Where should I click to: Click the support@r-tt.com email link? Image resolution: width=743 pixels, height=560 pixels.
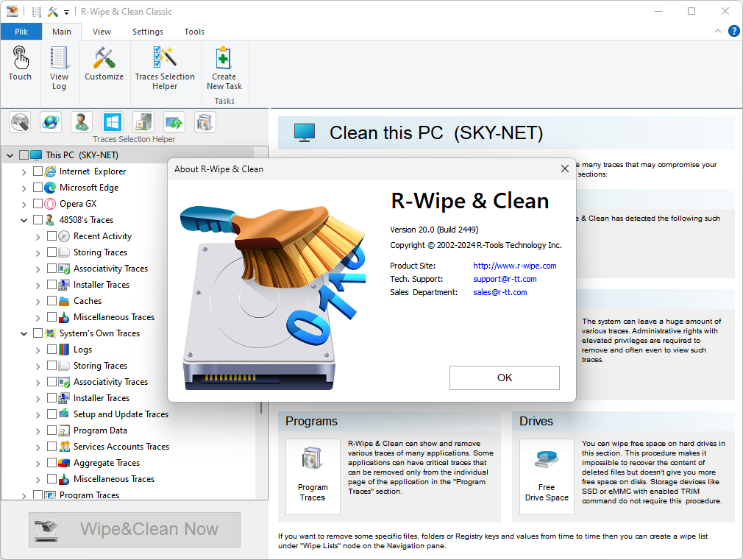coord(505,279)
